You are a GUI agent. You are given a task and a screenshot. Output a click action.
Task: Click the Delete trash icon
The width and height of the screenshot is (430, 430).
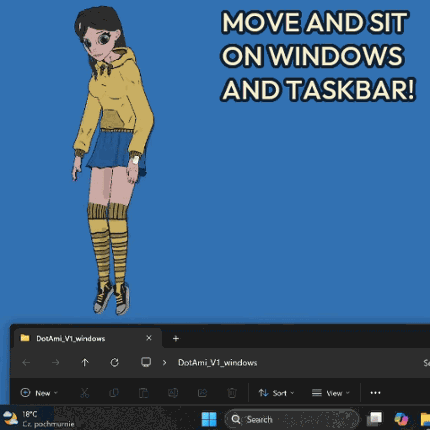(x=232, y=393)
